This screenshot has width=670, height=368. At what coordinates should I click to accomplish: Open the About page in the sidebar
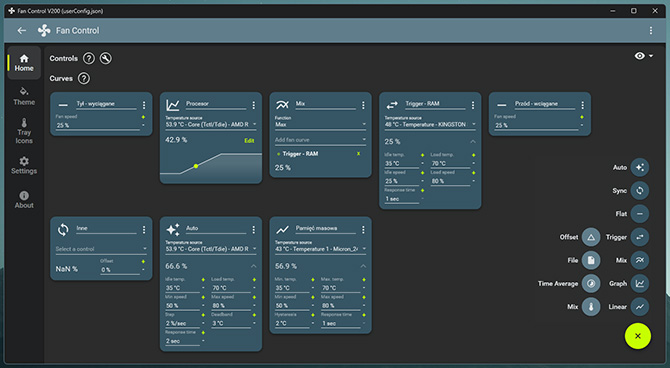click(24, 200)
